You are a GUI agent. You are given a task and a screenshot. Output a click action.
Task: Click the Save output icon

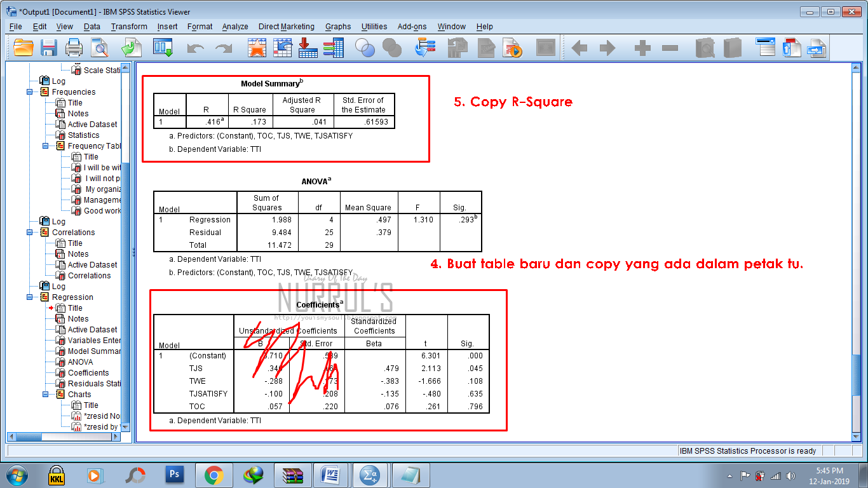[47, 46]
